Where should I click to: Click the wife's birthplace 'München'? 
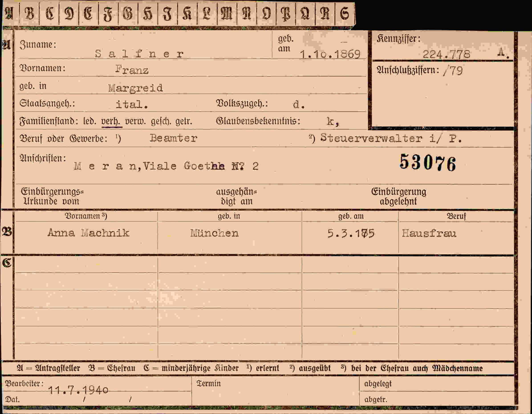(214, 233)
